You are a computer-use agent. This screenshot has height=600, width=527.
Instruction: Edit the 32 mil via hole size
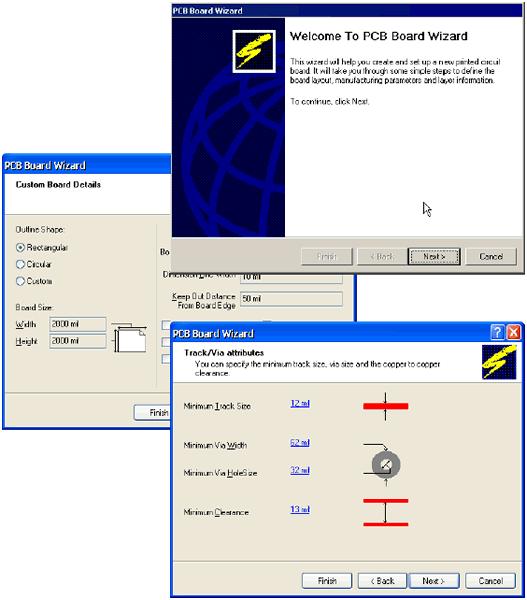[300, 470]
